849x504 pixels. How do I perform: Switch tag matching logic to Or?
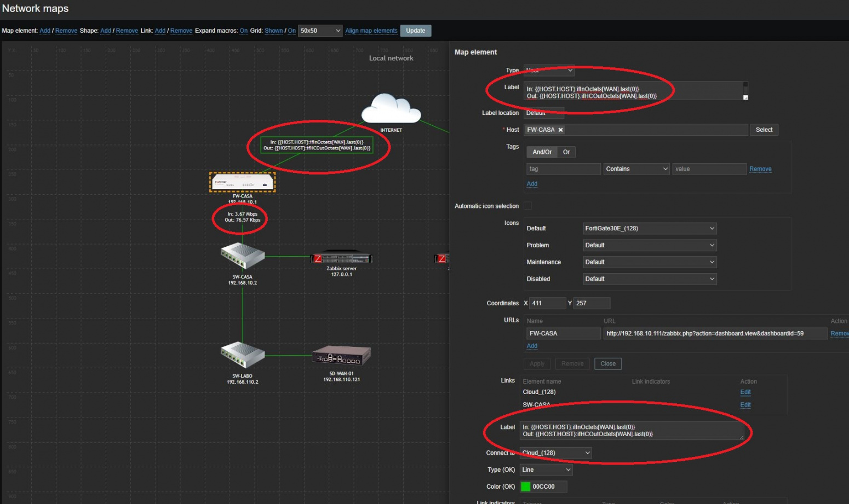(566, 152)
